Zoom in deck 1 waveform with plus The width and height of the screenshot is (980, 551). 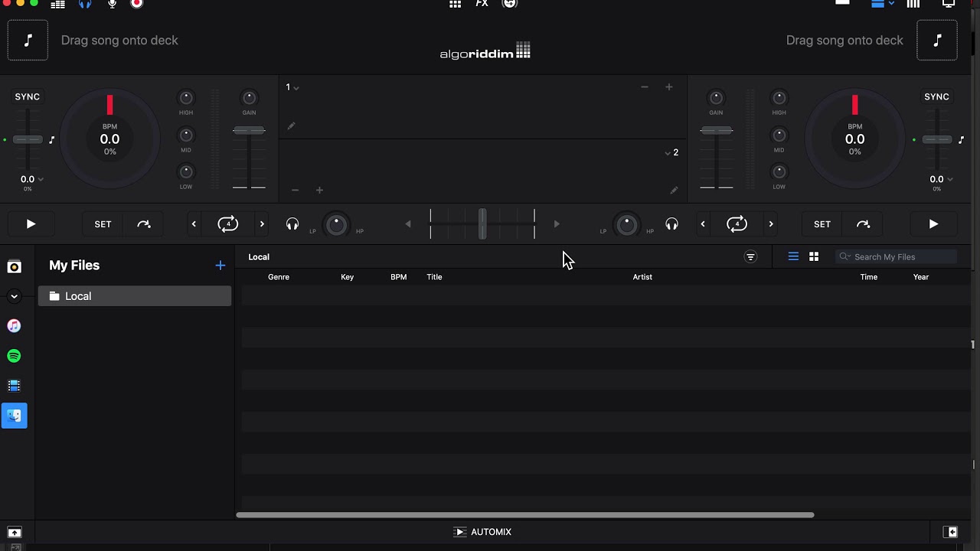(x=668, y=87)
